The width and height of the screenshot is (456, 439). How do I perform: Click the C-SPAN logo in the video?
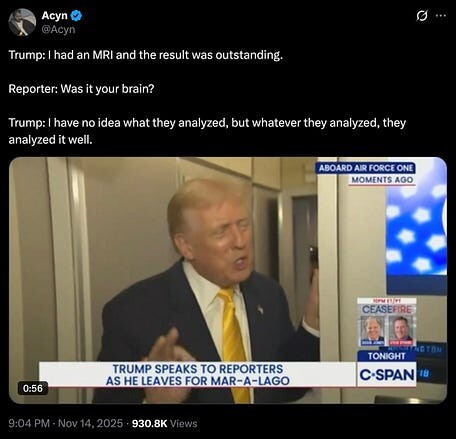click(387, 375)
